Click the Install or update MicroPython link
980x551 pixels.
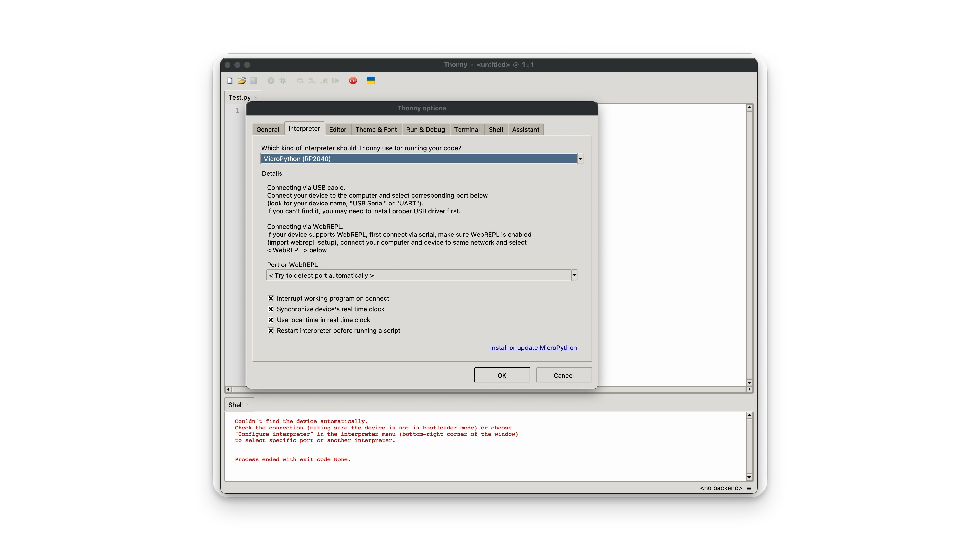click(x=533, y=347)
